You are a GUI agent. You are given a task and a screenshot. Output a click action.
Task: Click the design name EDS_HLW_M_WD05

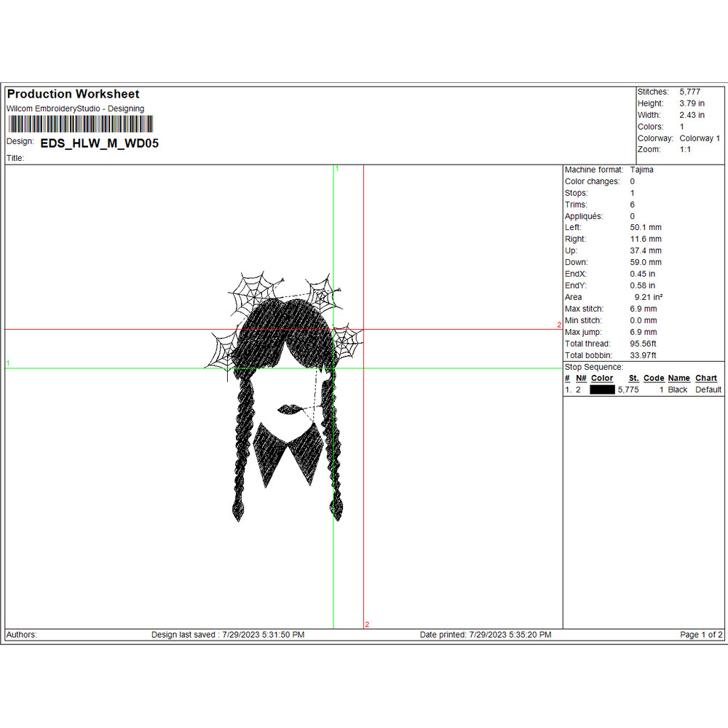(99, 143)
